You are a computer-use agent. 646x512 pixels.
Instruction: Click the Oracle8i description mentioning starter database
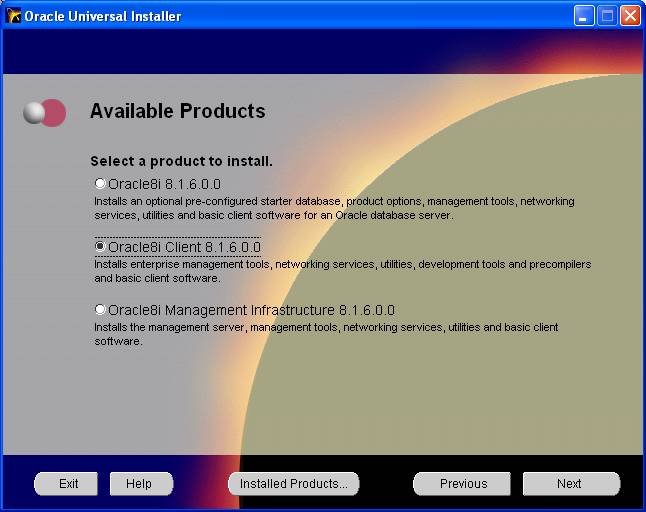pos(334,208)
